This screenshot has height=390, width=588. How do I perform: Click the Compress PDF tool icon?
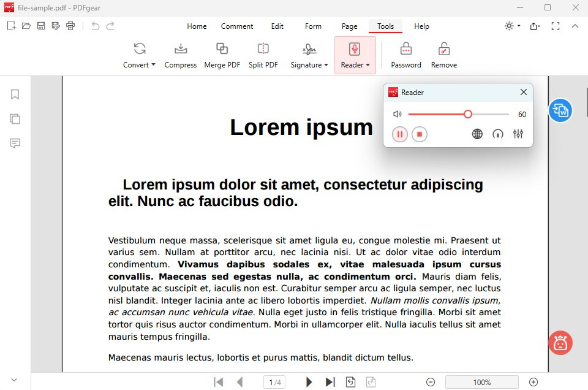point(180,50)
